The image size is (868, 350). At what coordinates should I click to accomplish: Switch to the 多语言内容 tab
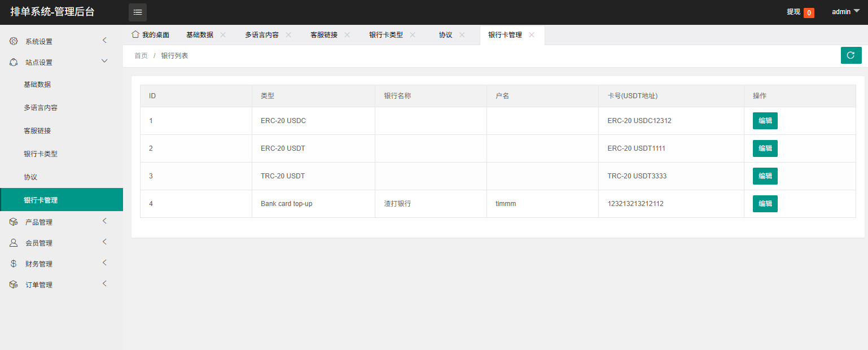[262, 35]
